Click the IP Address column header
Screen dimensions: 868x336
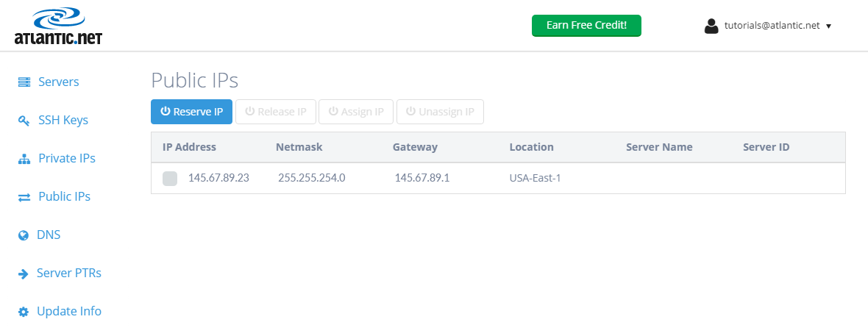point(189,147)
